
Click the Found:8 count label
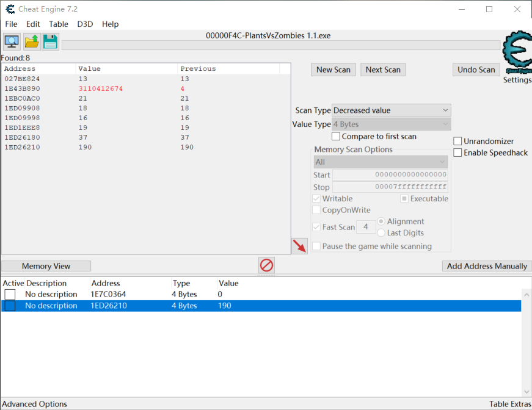click(x=15, y=58)
